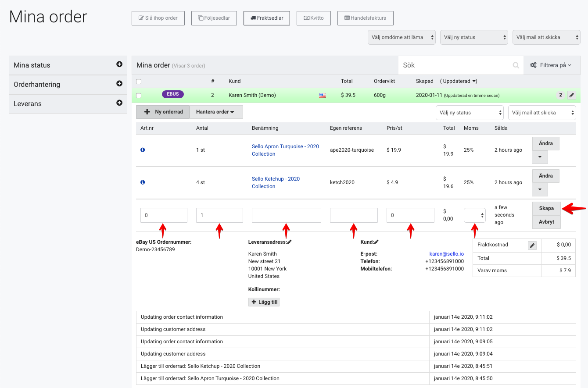588x388 pixels.
Task: Sort by Uppdaterad column header
Action: coord(459,81)
